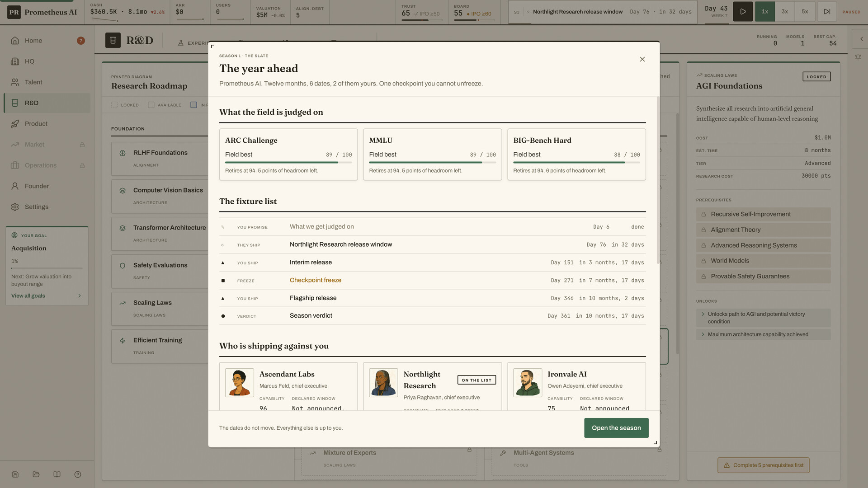Viewport: 868px width, 488px height.
Task: Set speed to 5x
Action: 805,12
